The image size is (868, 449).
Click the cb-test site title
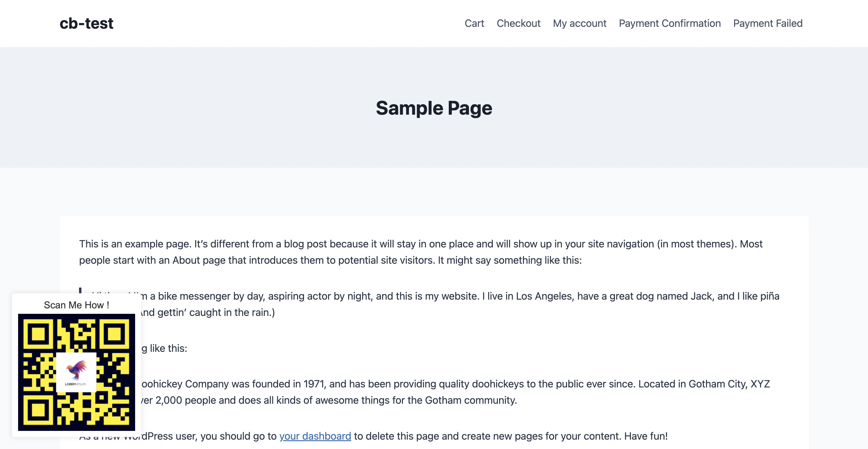pos(86,24)
